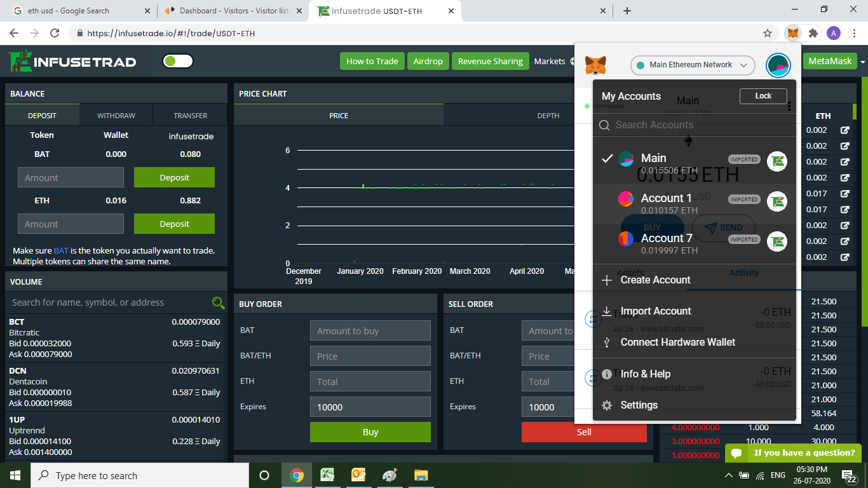The width and height of the screenshot is (868, 488).
Task: Reload the infusetrade page
Action: [55, 33]
